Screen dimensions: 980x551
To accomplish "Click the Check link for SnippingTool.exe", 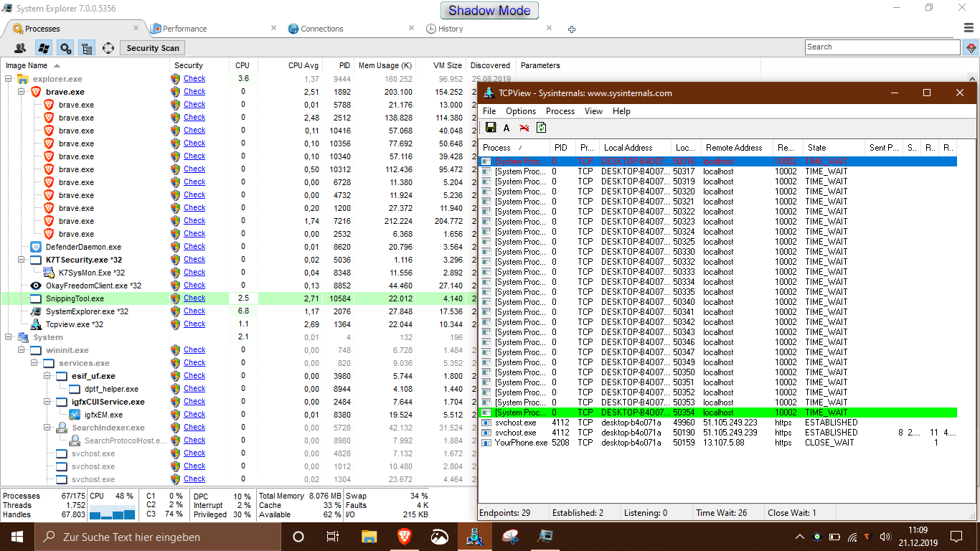I will pyautogui.click(x=194, y=298).
